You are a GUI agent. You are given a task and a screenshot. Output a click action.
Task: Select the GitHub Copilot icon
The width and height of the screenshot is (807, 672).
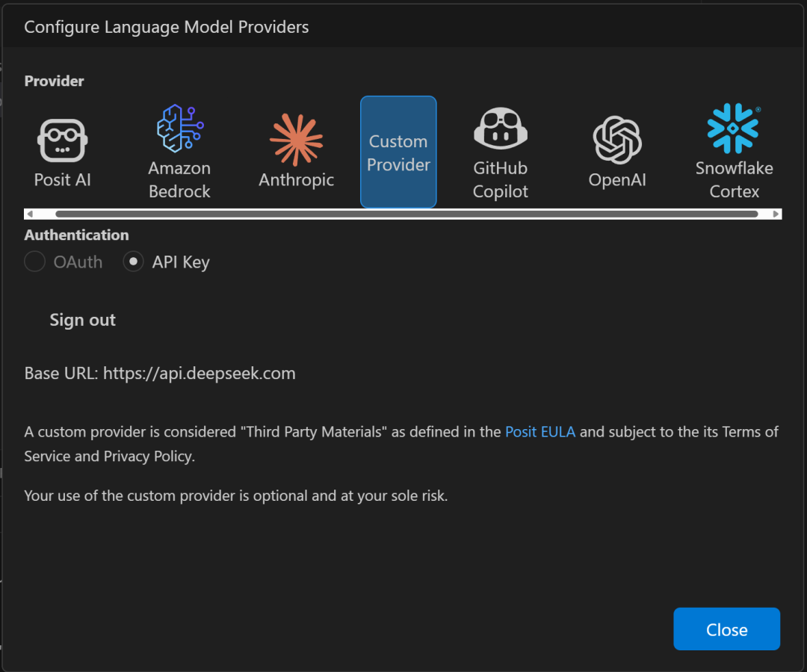tap(500, 129)
